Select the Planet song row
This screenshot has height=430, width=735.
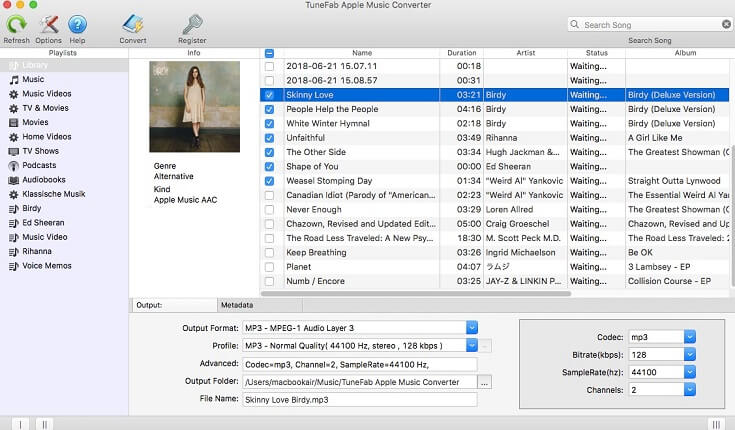[495, 267]
